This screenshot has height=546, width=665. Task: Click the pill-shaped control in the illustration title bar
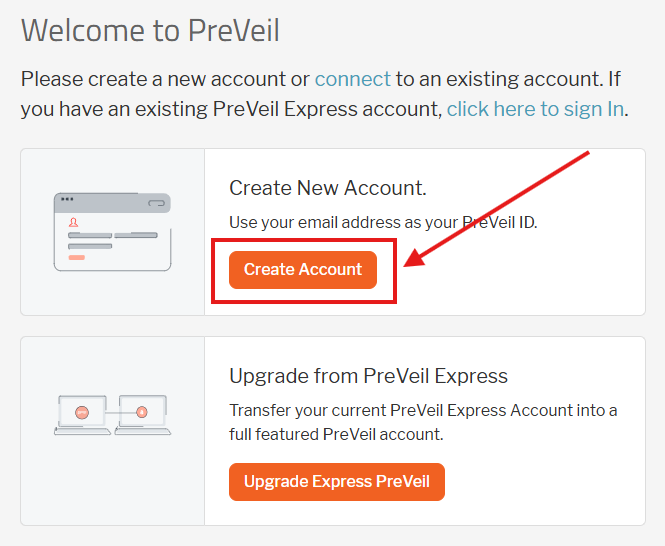click(x=155, y=202)
